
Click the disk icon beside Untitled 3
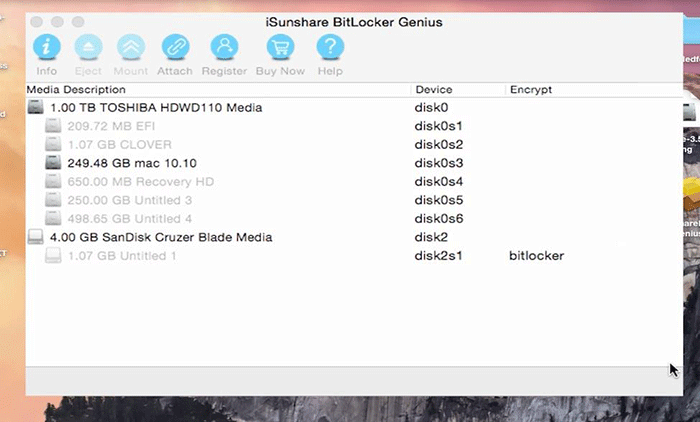(53, 200)
